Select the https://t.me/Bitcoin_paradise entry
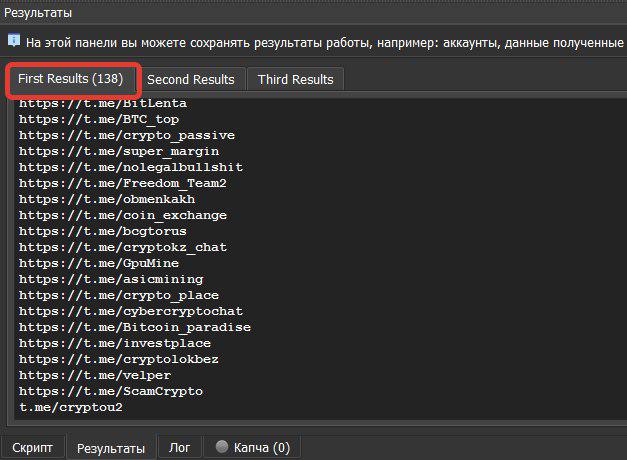 134,327
